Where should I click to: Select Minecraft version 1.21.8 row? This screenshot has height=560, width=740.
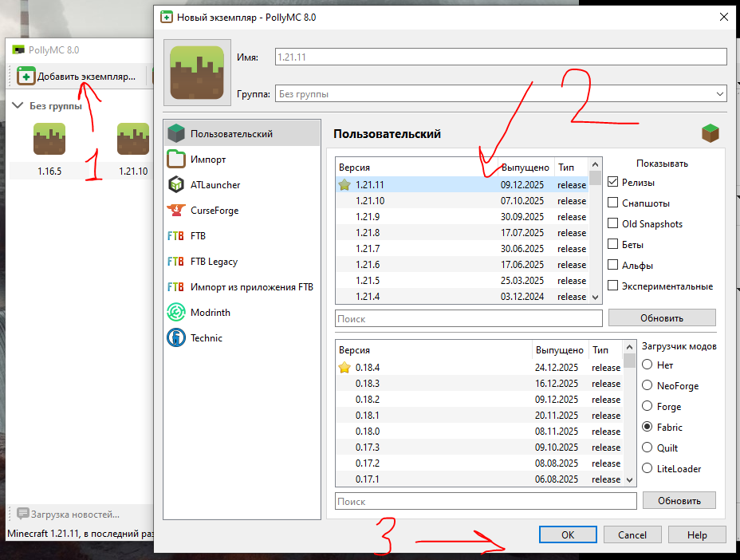(462, 233)
